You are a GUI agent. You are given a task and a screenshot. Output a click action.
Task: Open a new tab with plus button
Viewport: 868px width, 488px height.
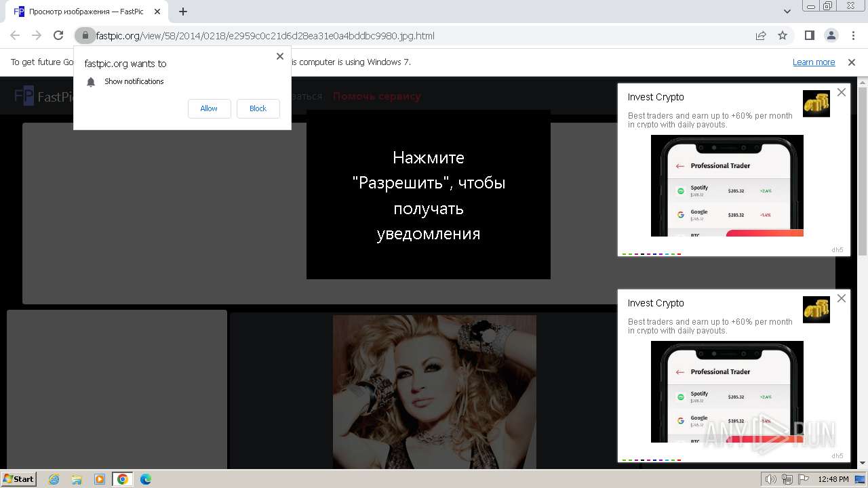pyautogui.click(x=183, y=12)
